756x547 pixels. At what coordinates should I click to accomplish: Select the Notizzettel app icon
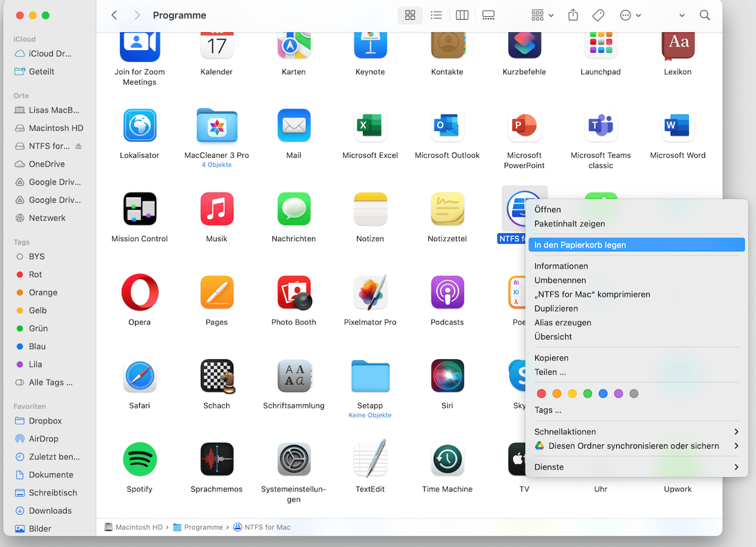click(x=447, y=209)
